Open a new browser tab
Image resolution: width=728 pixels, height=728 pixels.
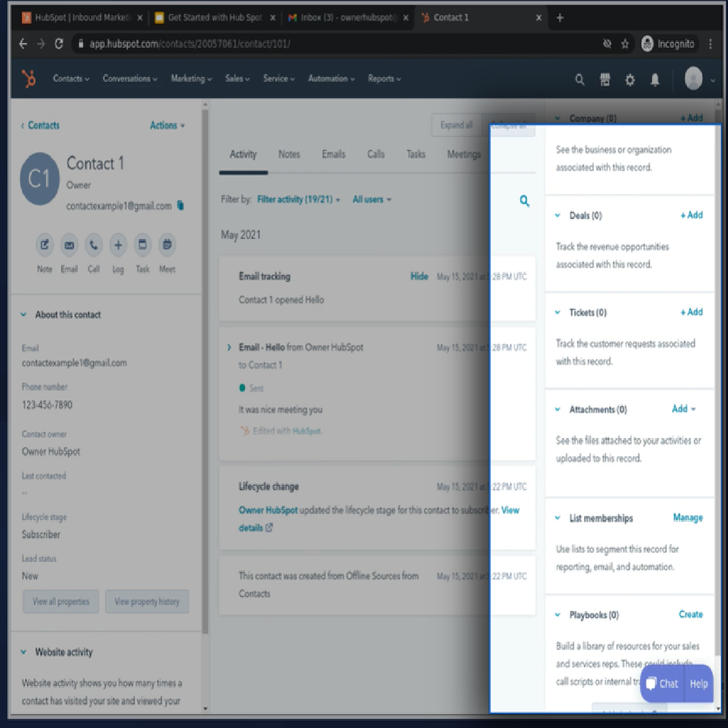click(x=560, y=18)
